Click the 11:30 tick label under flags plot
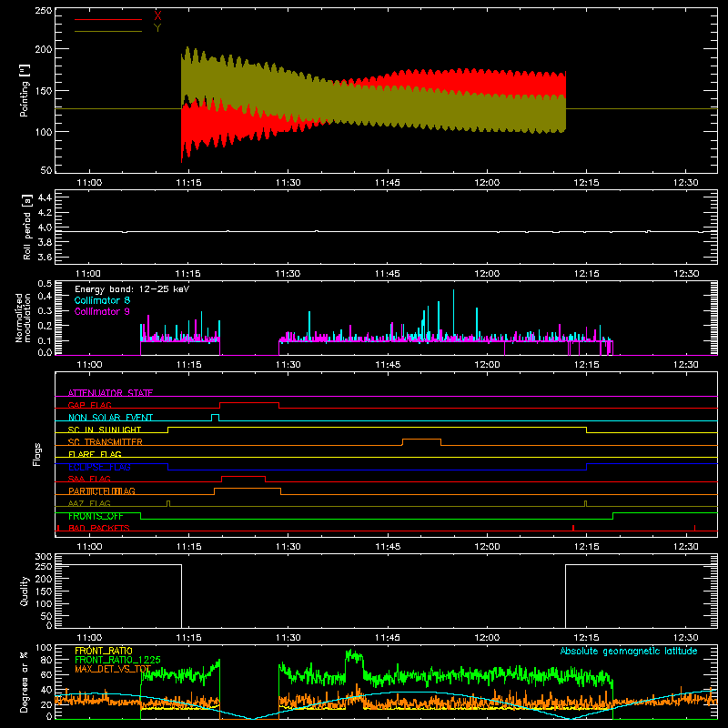This screenshot has height=728, width=728. point(288,547)
